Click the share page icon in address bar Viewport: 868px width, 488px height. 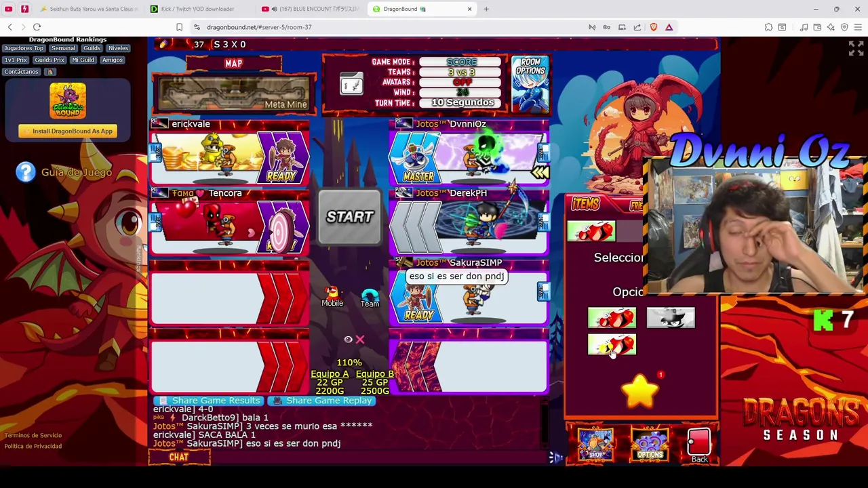637,27
